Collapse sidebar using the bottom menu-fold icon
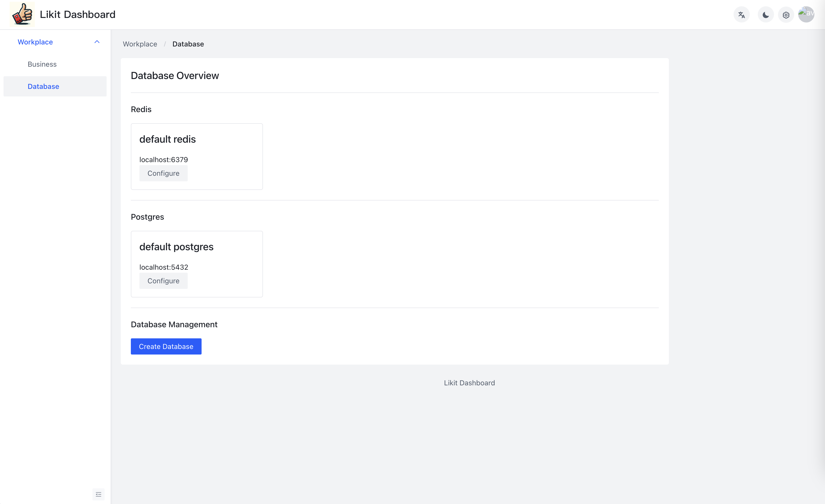 pos(99,494)
